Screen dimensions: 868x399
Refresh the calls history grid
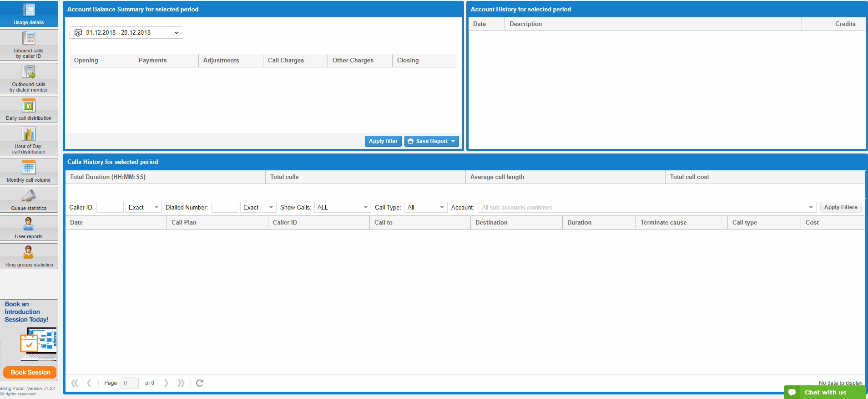(199, 383)
